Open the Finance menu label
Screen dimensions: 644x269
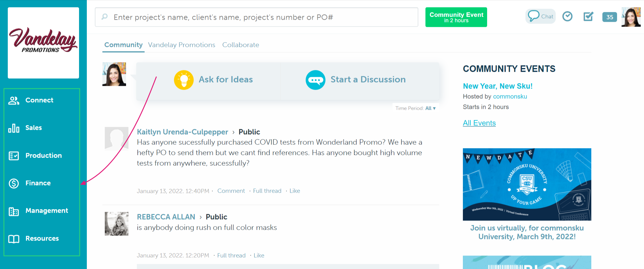38,183
